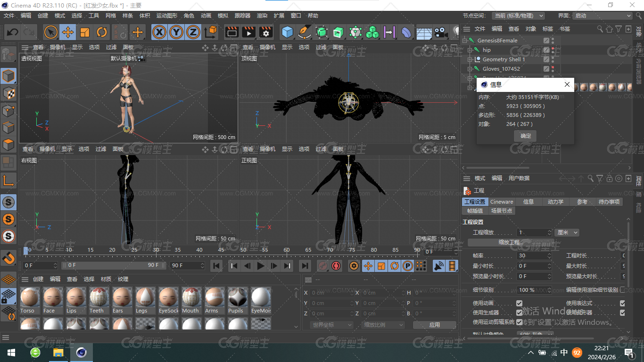Switch to the 动力学 tab
The width and height of the screenshot is (644, 362).
(555, 202)
